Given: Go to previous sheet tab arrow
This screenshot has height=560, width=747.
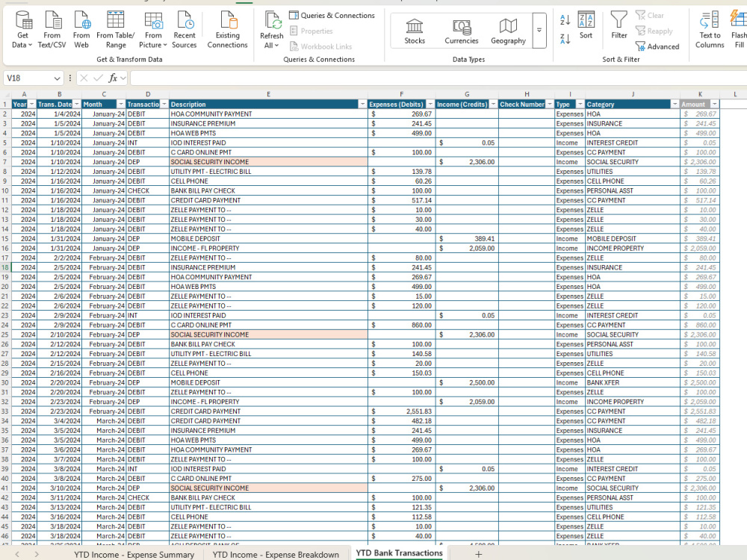Looking at the screenshot, I should tap(17, 554).
